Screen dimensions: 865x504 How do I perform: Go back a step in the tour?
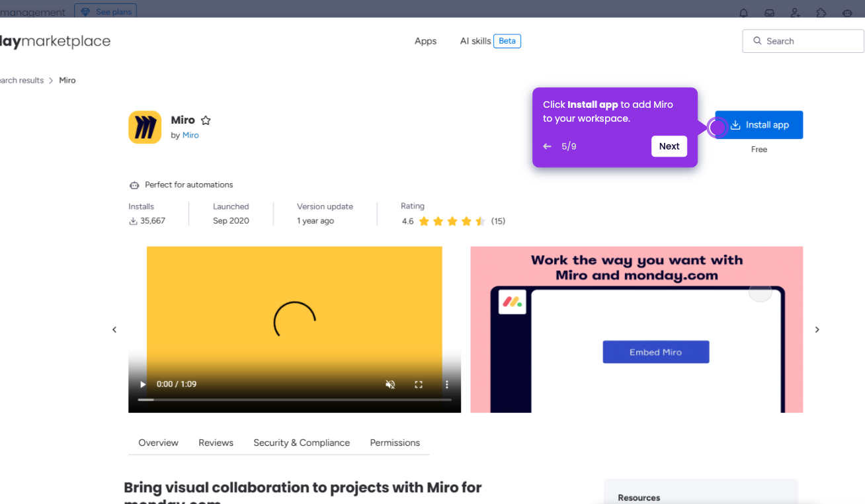pos(547,146)
